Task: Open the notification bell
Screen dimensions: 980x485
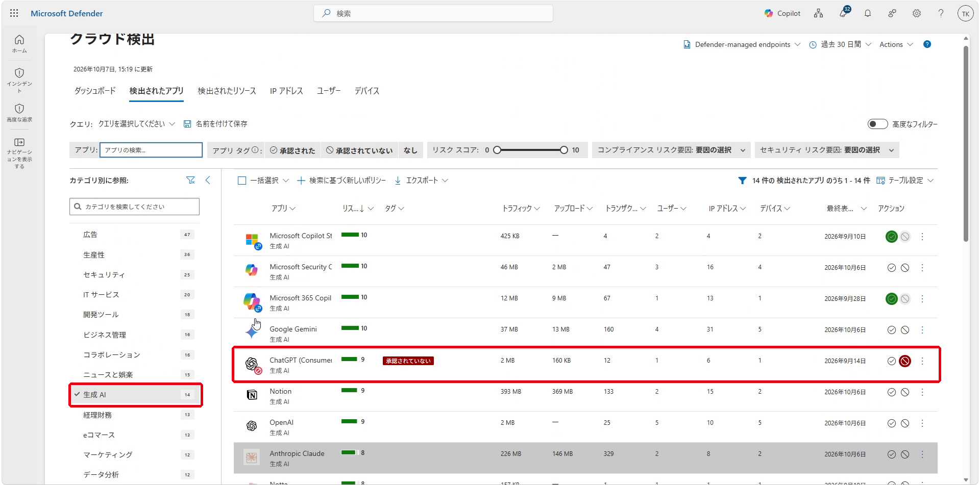Action: point(868,13)
